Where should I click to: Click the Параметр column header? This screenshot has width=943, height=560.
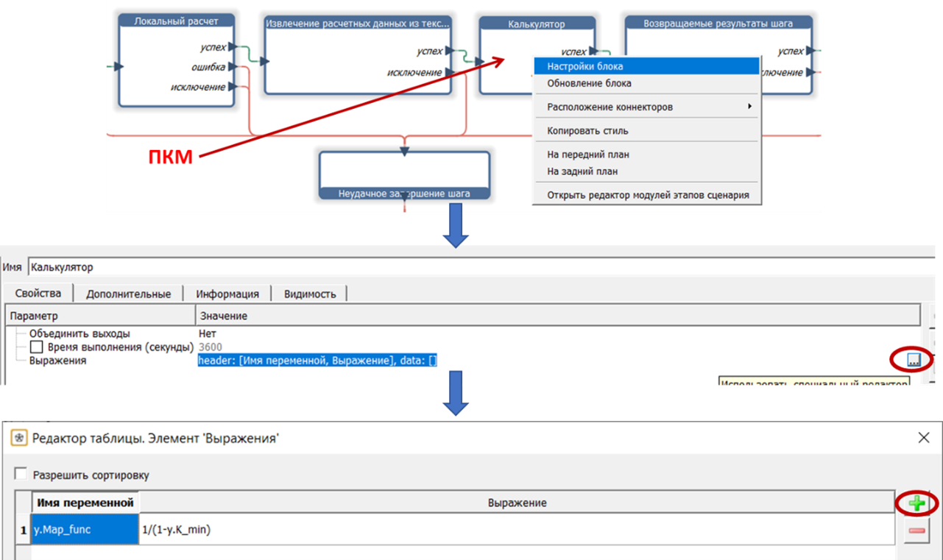pos(100,316)
